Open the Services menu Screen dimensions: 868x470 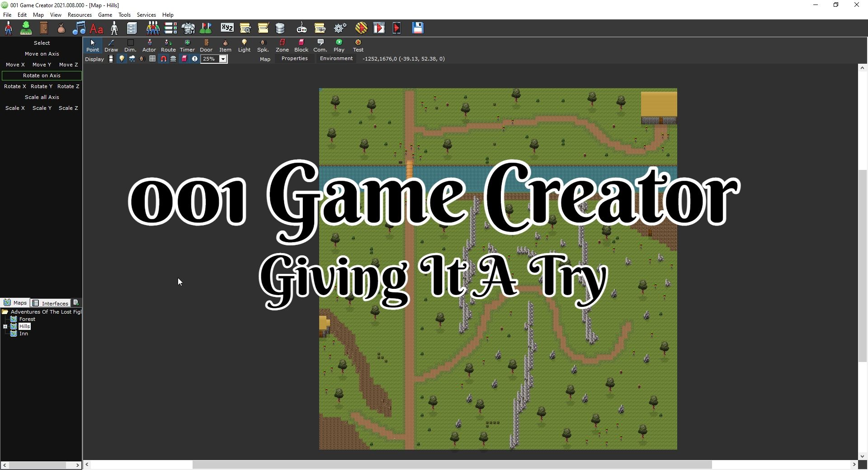point(146,14)
